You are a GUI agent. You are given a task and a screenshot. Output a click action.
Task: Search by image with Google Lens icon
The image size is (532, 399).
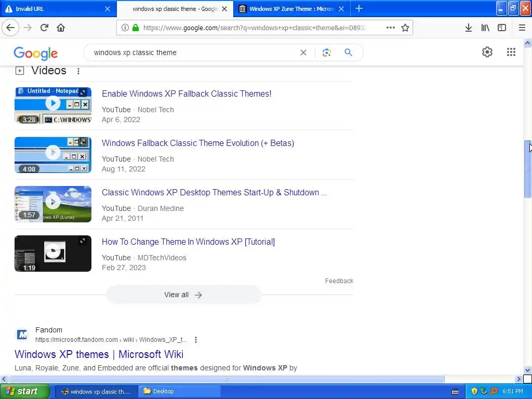coord(326,52)
